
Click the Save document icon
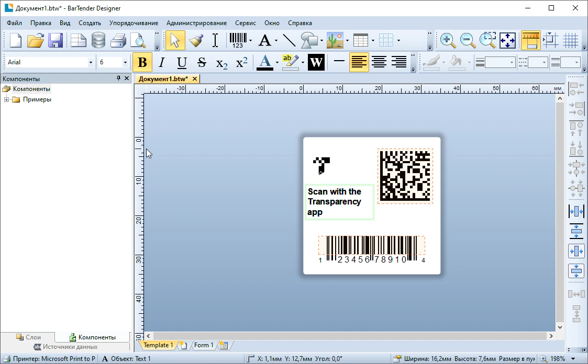pos(56,40)
